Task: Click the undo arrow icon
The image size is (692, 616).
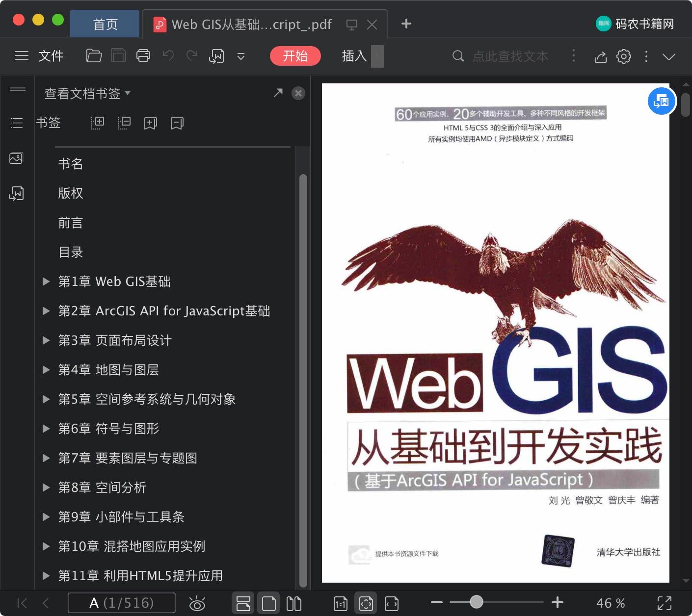Action: [x=168, y=56]
